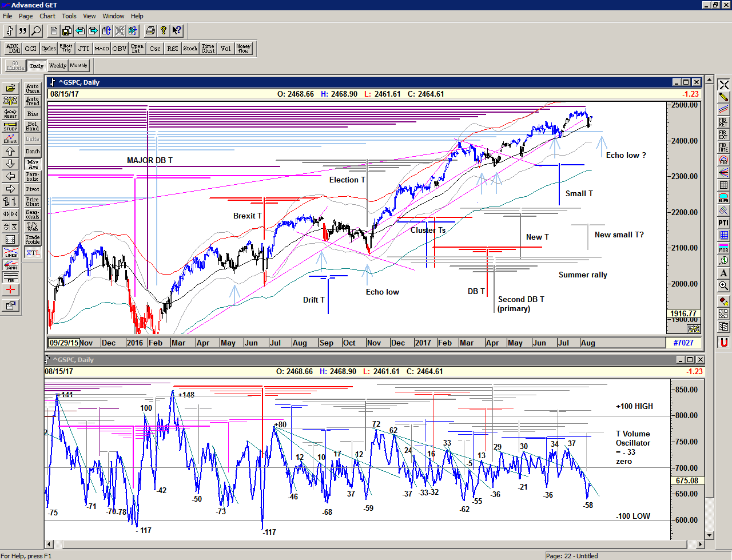Click the vertical scrollbar track of upper chart
Image resolution: width=732 pixels, height=560 pixels.
click(710, 229)
